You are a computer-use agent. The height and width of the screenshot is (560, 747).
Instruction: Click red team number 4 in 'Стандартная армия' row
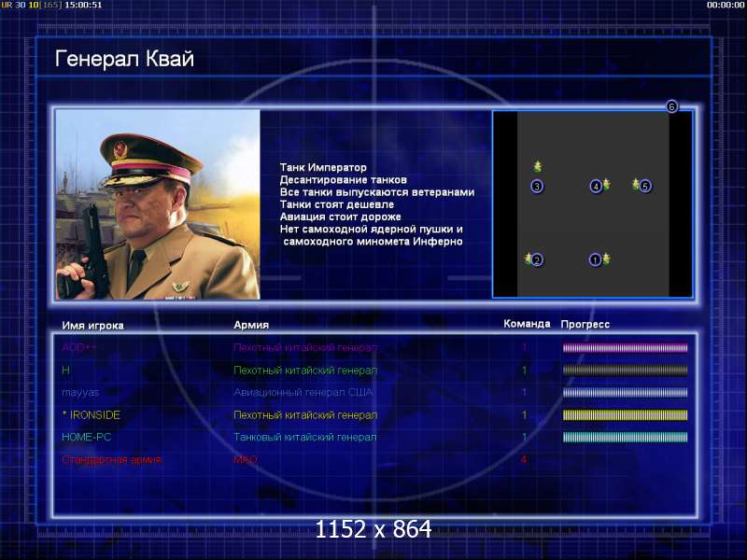[524, 459]
